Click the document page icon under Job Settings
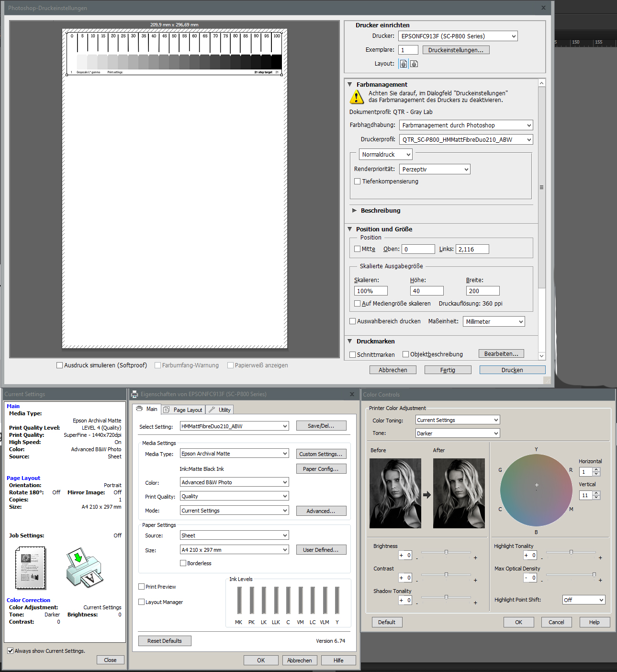Viewport: 617px width, 672px height. click(x=31, y=568)
